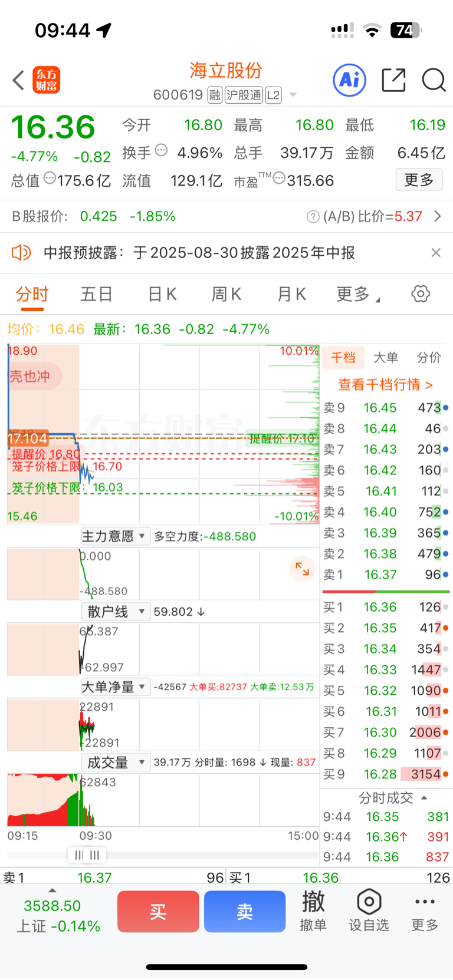Tap the L2 badge
The image size is (453, 980).
click(274, 95)
